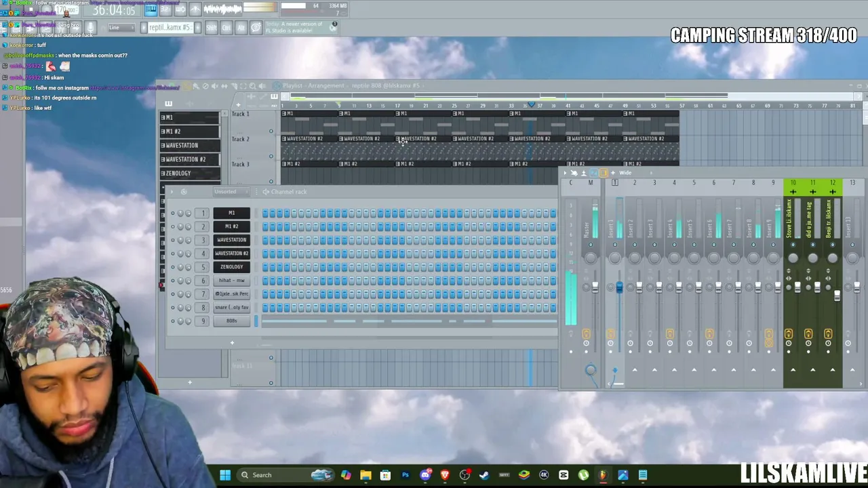Toggle first step of the M1 #2 channel
This screenshot has width=868, height=488.
[x=265, y=227]
